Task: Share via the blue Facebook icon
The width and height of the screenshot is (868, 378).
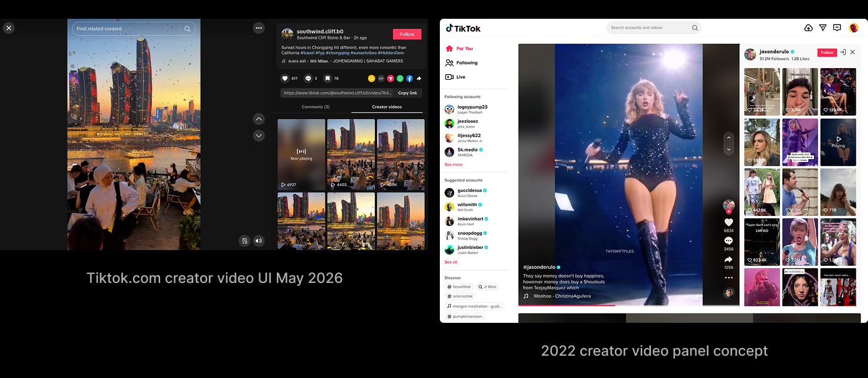Action: tap(409, 78)
